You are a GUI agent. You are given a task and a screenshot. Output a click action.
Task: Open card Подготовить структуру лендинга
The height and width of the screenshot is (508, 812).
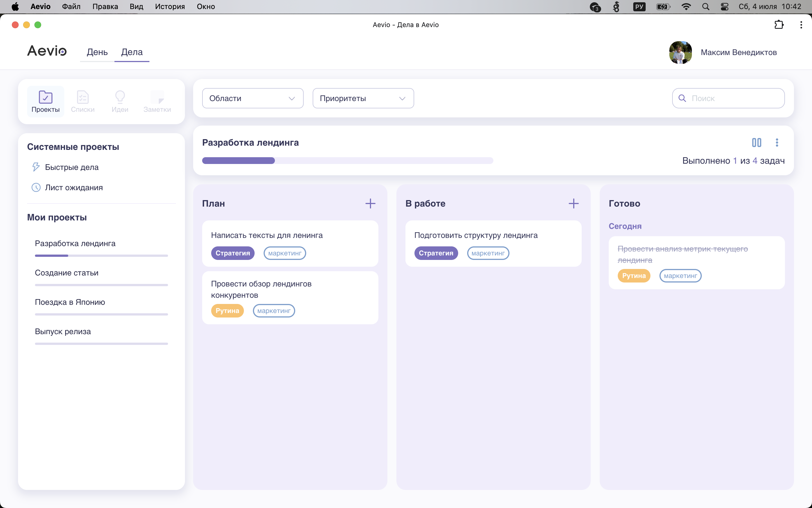(x=493, y=243)
